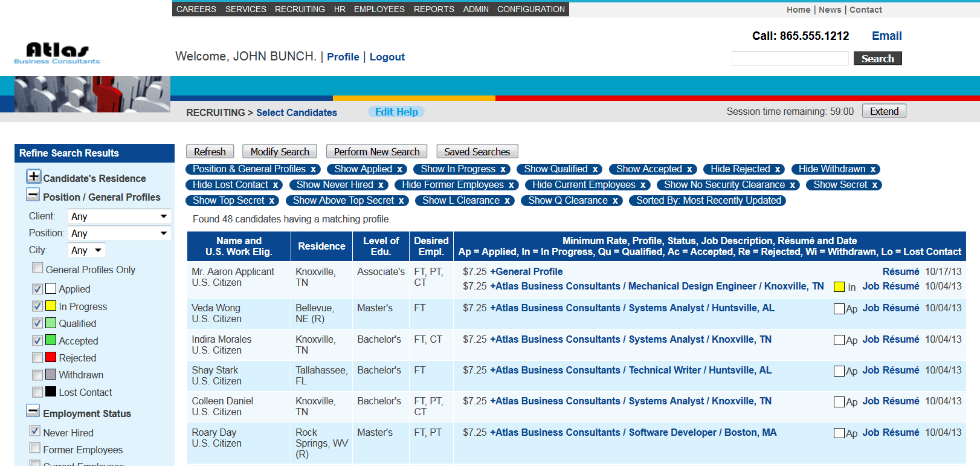
Task: Click the Modify Search button
Action: coord(280,152)
